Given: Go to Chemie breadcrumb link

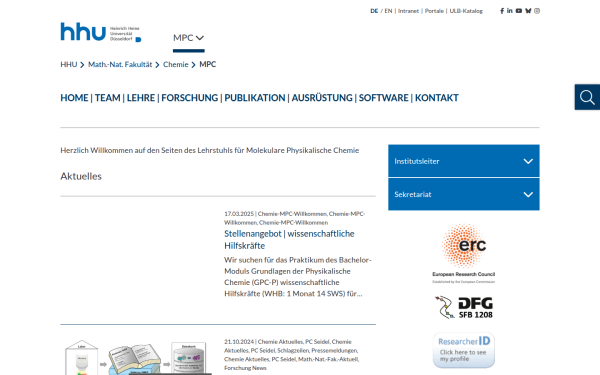Looking at the screenshot, I should pos(176,64).
